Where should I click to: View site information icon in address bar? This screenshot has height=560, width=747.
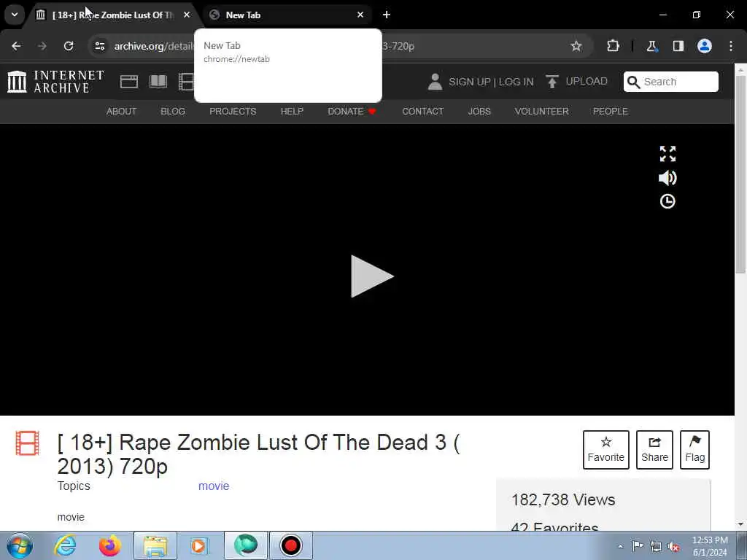[99, 46]
